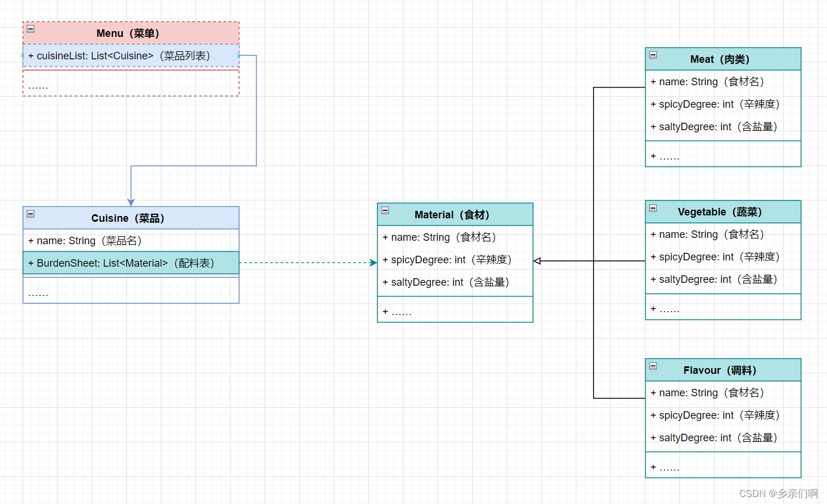Collapse the Vegetable class box
Image resolution: width=827 pixels, height=504 pixels.
pyautogui.click(x=653, y=208)
